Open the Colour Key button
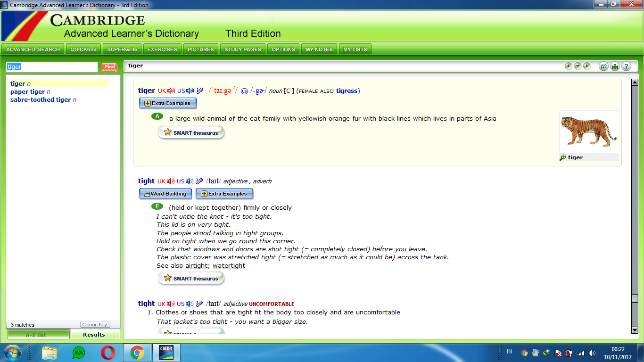Viewport: 644px width, 362px height. (95, 325)
